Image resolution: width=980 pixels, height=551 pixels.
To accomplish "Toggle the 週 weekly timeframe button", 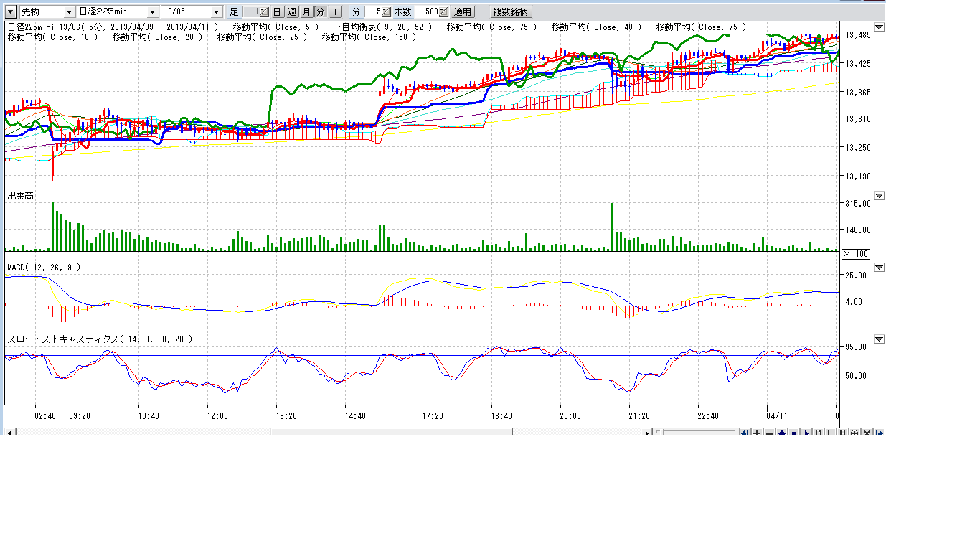I will pyautogui.click(x=292, y=12).
